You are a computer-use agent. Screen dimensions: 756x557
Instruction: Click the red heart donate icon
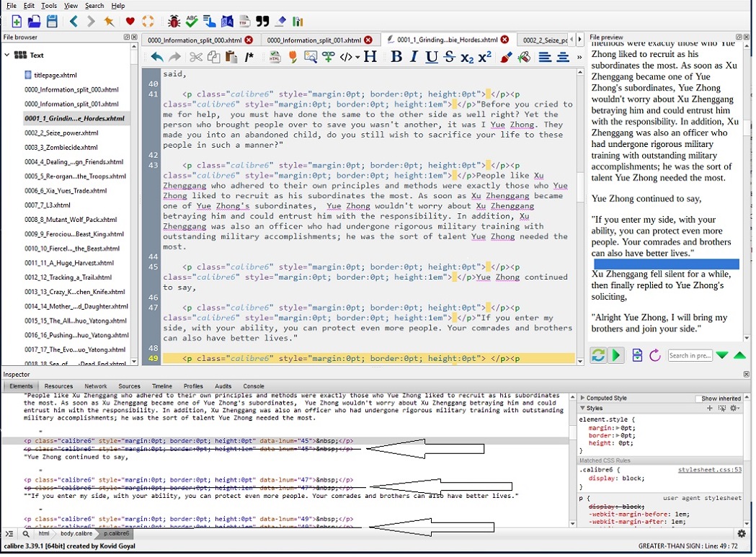[130, 22]
